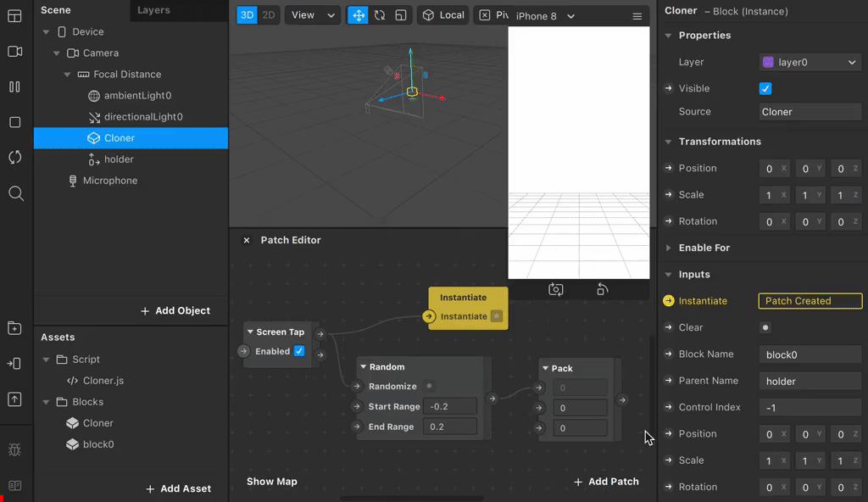The image size is (868, 502).
Task: Open search with the magnifier icon
Action: (16, 193)
